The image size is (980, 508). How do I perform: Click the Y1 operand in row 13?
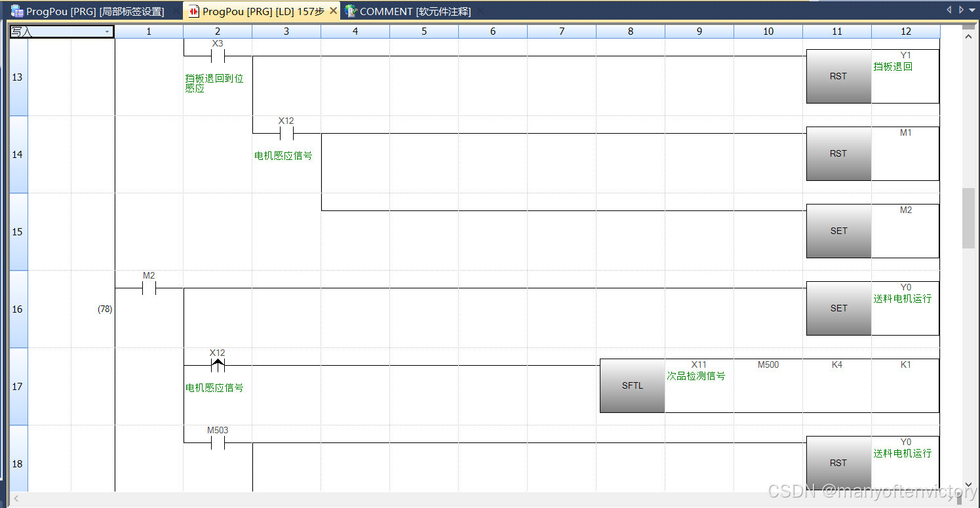click(x=906, y=55)
